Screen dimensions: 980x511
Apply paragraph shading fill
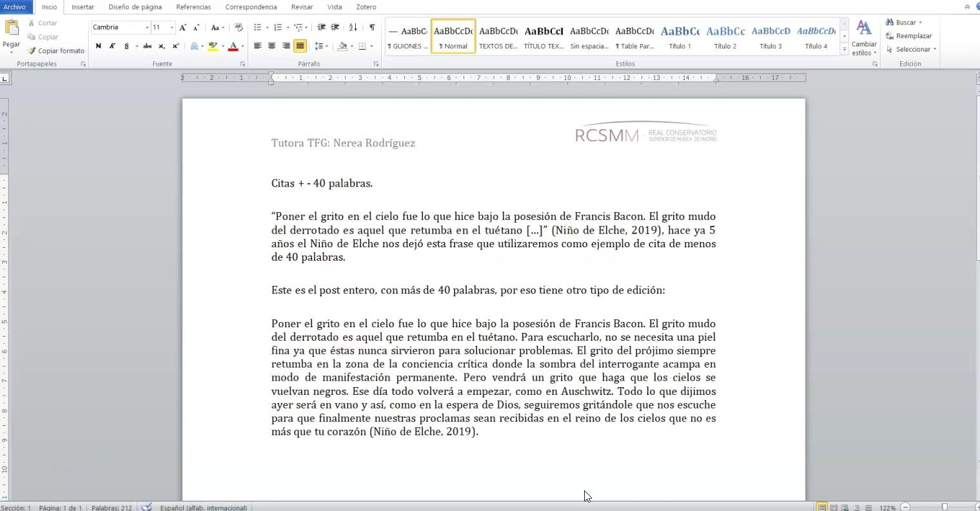[343, 46]
